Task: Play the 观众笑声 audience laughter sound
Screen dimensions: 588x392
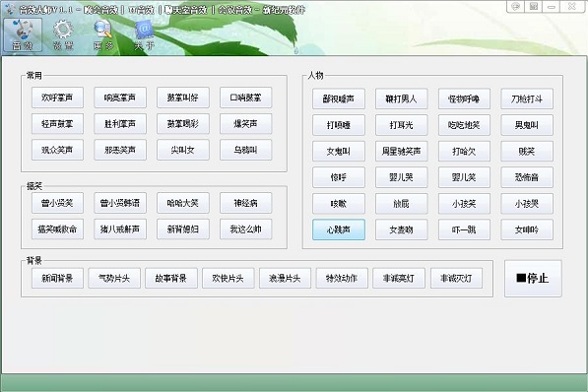Action: 57,150
